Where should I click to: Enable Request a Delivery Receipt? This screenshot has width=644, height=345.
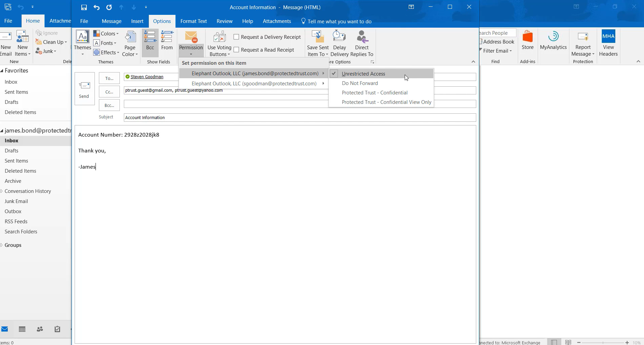coord(267,37)
